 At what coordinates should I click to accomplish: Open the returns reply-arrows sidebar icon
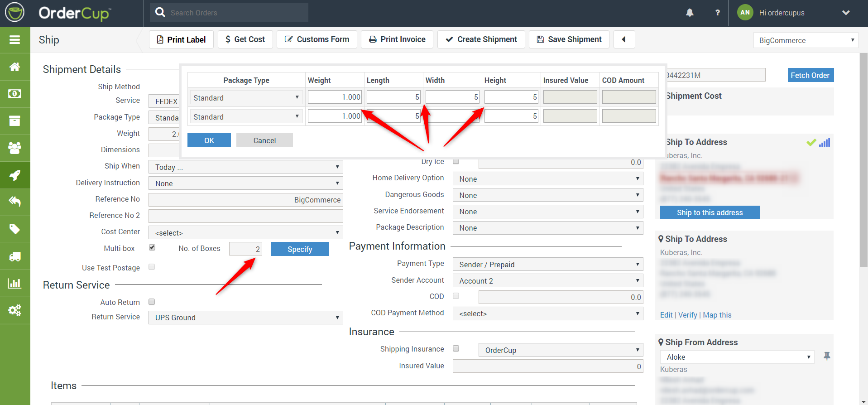click(15, 202)
